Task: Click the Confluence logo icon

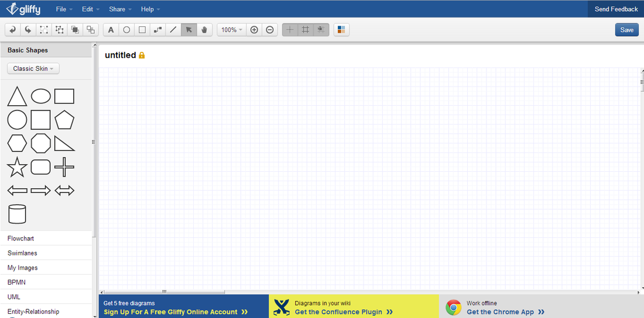Action: tap(282, 307)
